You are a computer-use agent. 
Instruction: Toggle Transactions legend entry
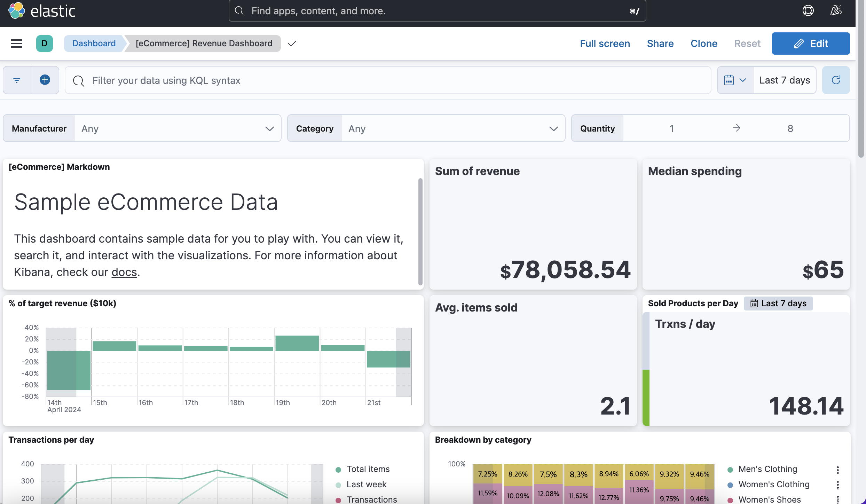372,499
